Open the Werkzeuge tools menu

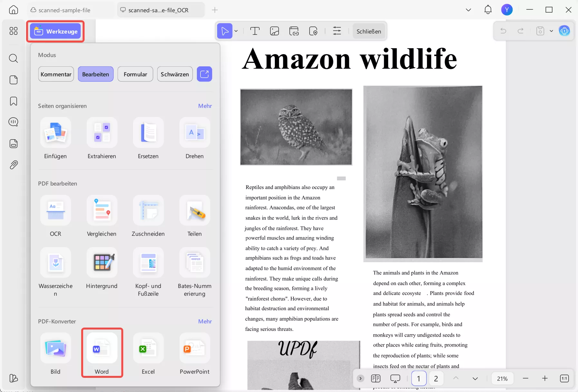point(55,31)
